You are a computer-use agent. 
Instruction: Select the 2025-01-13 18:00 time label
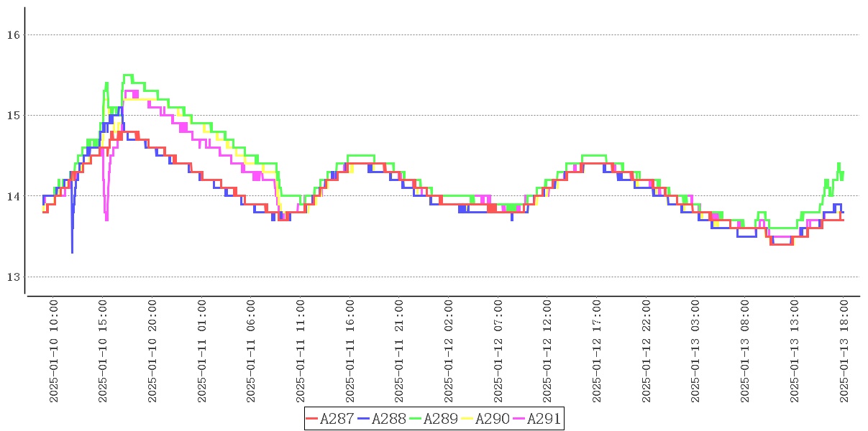845,351
